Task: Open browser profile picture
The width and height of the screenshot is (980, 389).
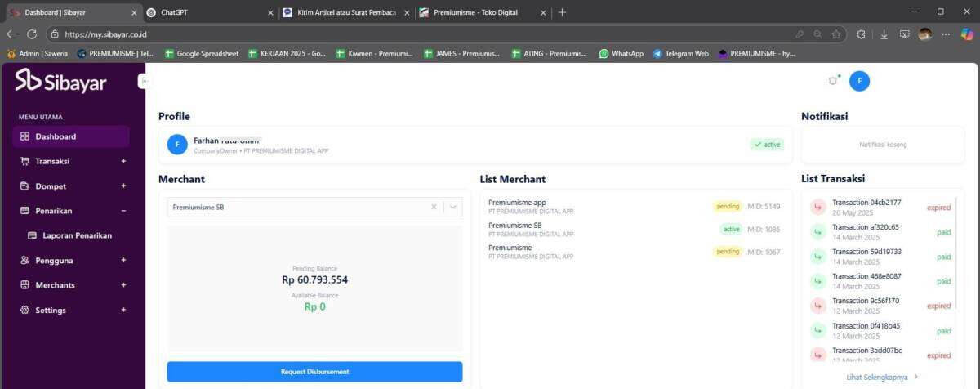Action: (x=925, y=34)
